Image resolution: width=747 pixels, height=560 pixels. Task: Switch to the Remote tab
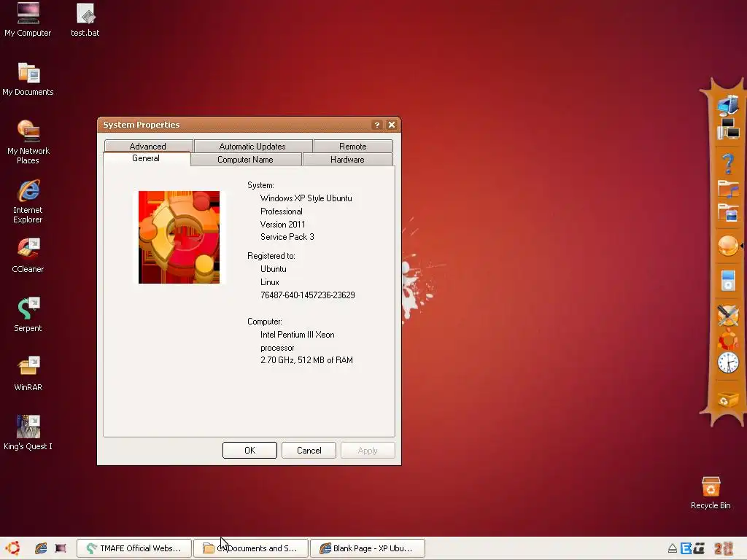(353, 146)
